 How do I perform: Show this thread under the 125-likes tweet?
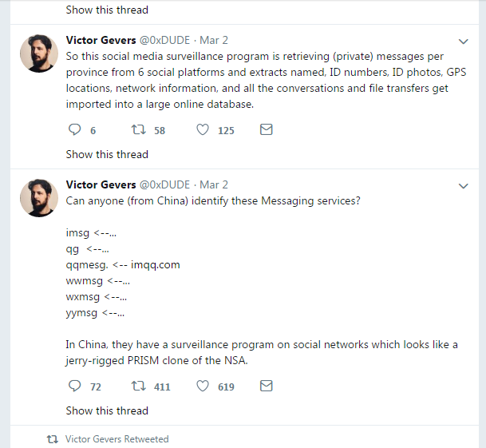pos(107,154)
